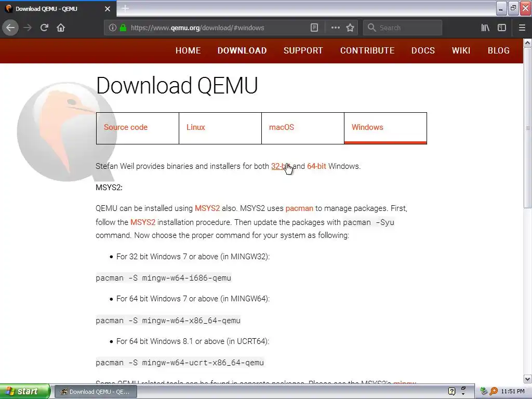
Task: Click the vertical scrollbar thumb
Action: 528,128
